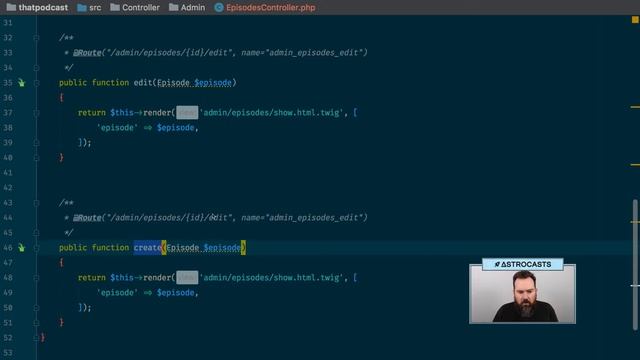Click the view parameter hint on line 48
This screenshot has width=640, height=360.
(x=187, y=278)
